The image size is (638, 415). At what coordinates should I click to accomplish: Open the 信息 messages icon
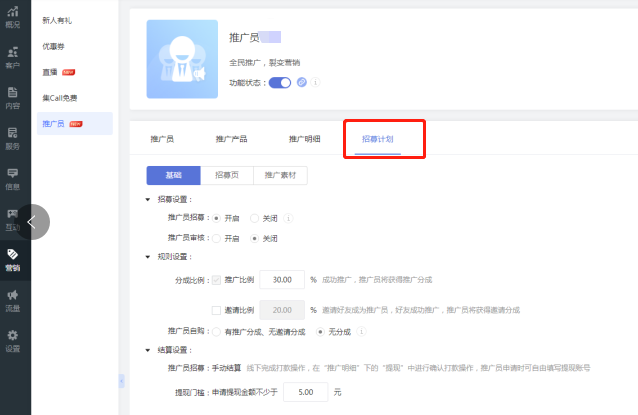pos(12,178)
